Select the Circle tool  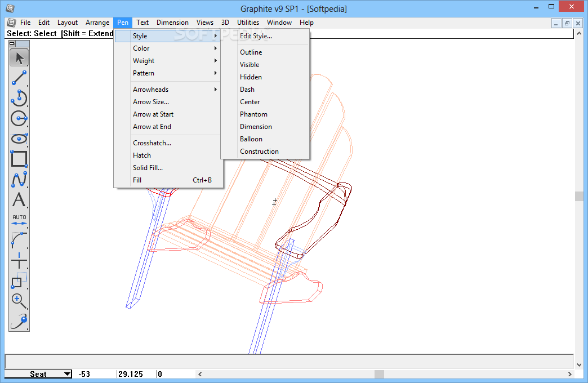(x=19, y=118)
